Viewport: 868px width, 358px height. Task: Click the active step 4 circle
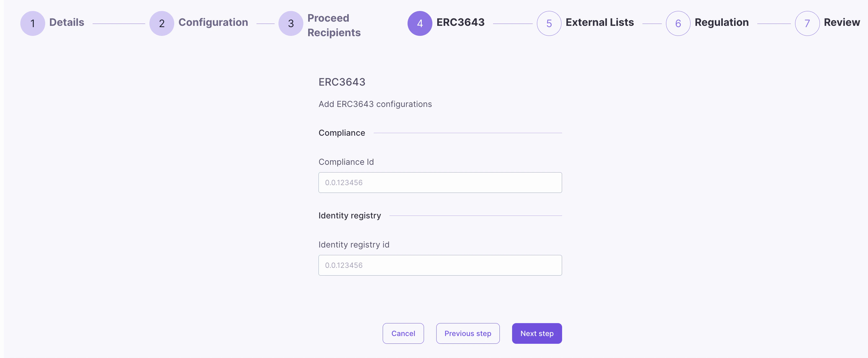coord(420,23)
